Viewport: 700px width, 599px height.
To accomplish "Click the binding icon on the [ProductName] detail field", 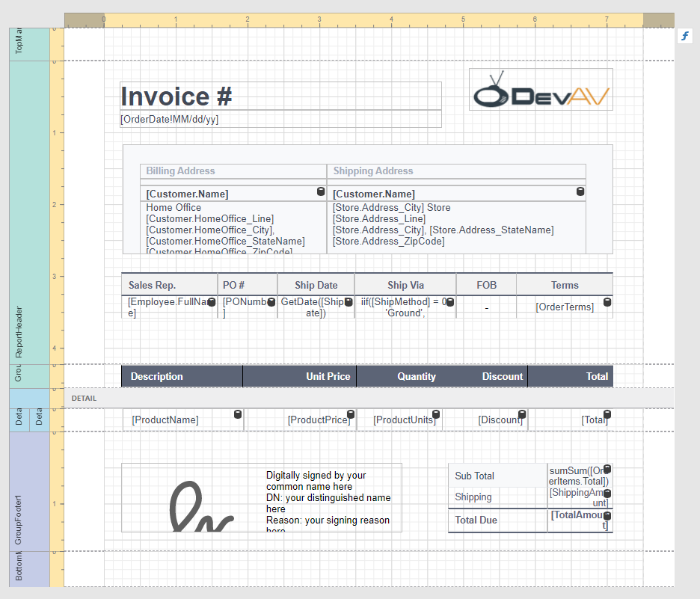I will pyautogui.click(x=236, y=413).
